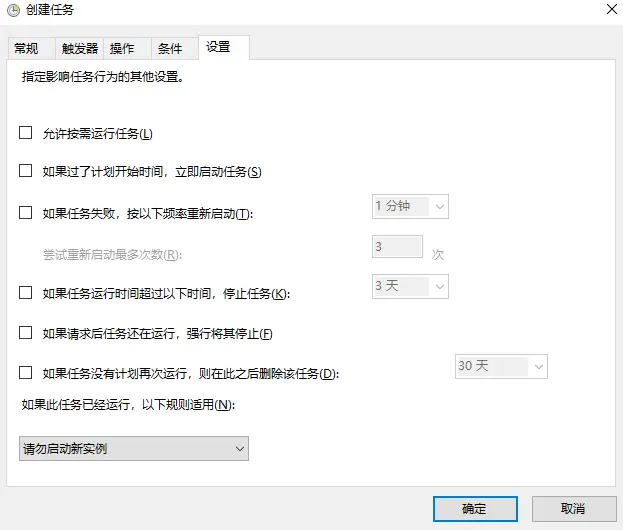The image size is (623, 530).
Task: Enable 如果请求后任务还在运行，强行将其停止
Action: 25,333
